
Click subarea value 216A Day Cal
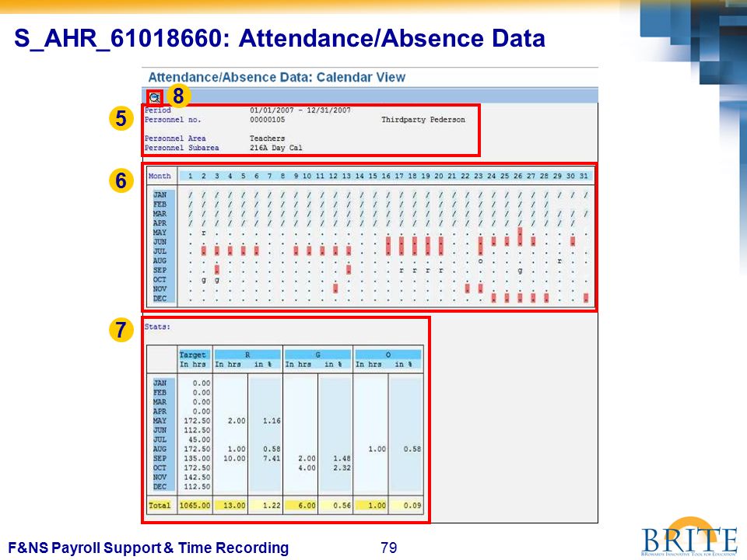pos(275,148)
